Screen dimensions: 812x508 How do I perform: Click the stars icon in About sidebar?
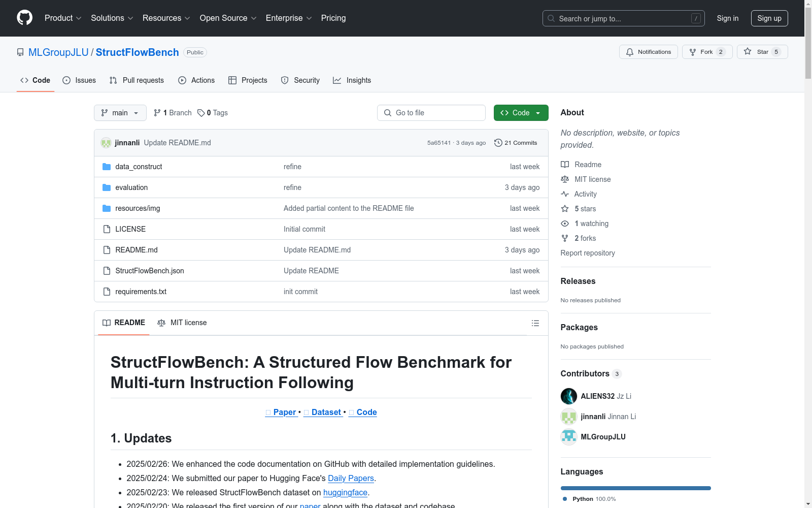tap(565, 209)
